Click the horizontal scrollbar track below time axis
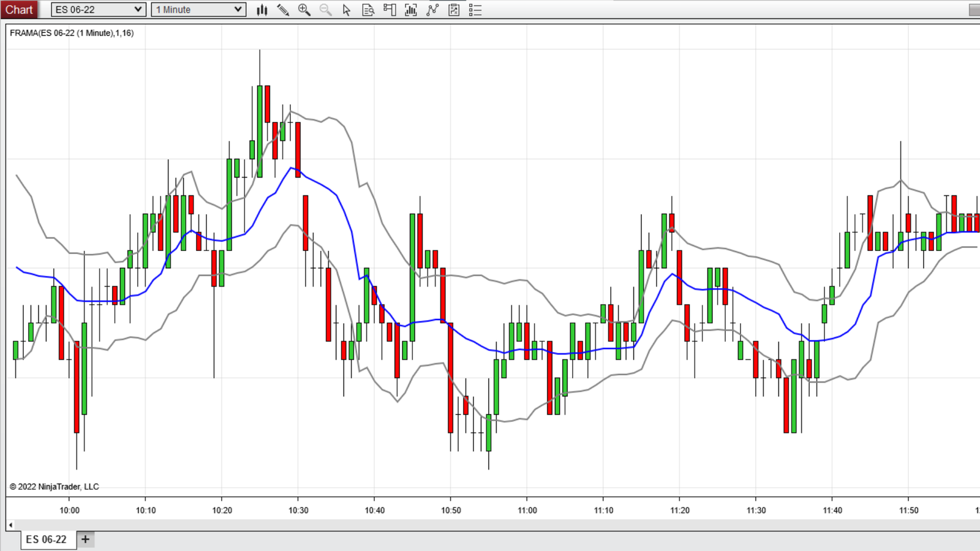This screenshot has height=551, width=980. tap(490, 525)
